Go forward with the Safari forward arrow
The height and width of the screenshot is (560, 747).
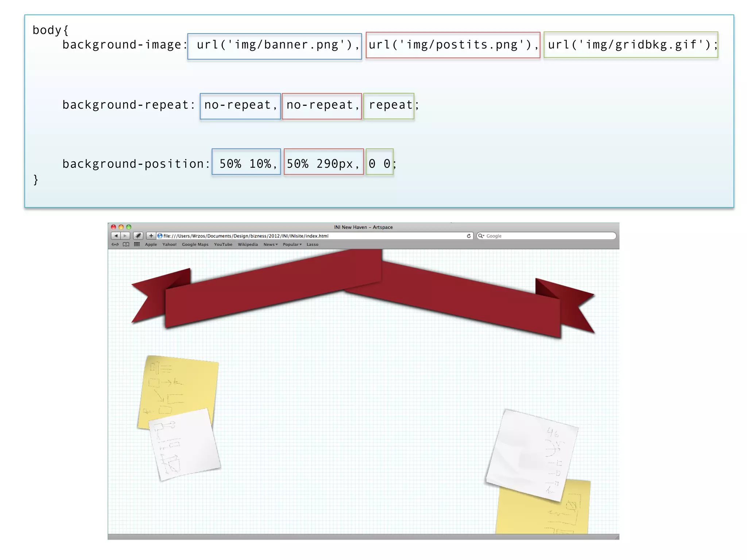[125, 236]
